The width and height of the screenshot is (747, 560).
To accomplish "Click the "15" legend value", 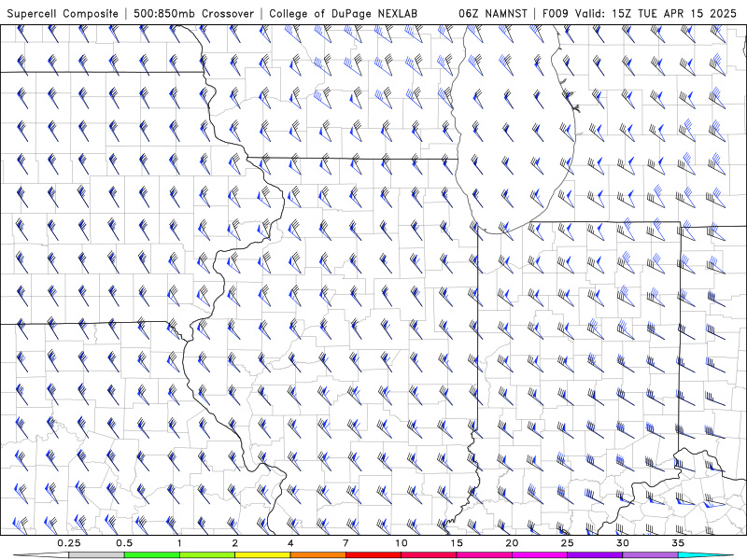I will pos(457,543).
